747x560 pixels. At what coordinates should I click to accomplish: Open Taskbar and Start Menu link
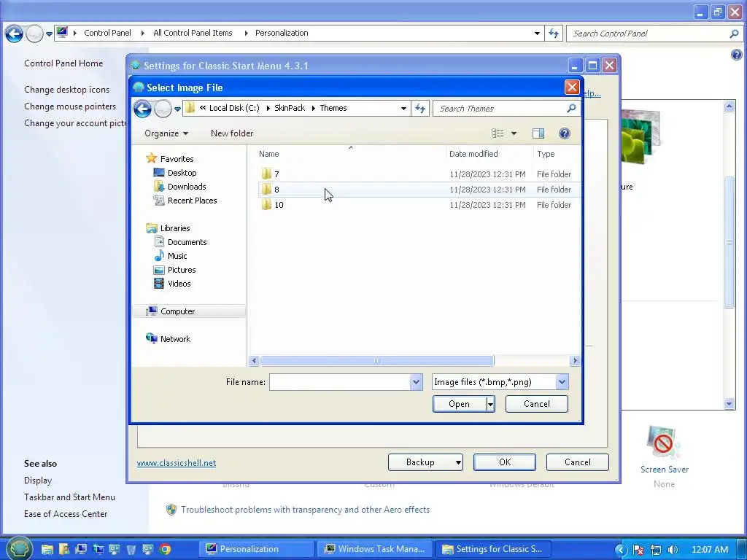click(x=69, y=497)
